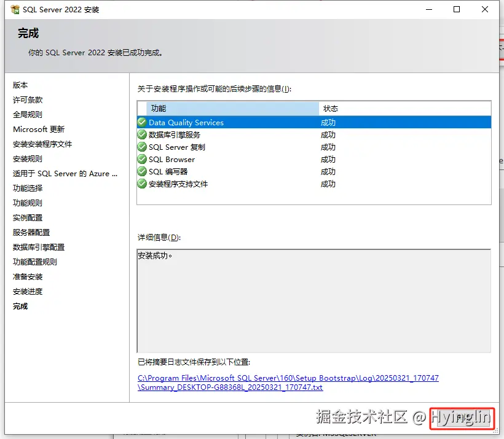Screen dimensions: 504x439
Task: Click 成功 status of Data Quality Services
Action: 328,122
